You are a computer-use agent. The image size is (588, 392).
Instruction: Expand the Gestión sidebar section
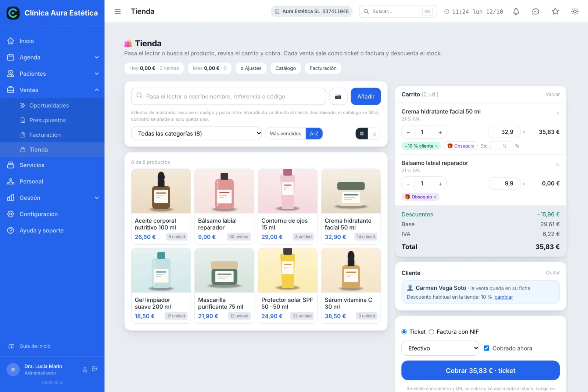(x=52, y=198)
